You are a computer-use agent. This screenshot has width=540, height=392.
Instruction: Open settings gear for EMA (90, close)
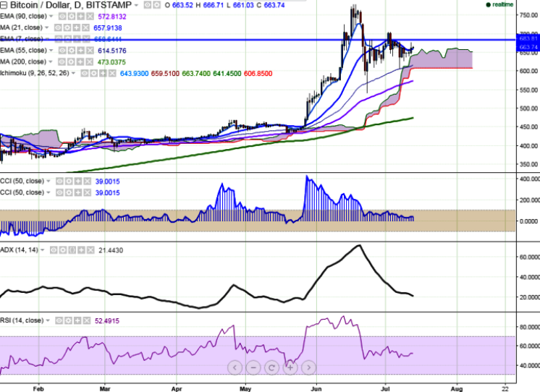coord(71,17)
